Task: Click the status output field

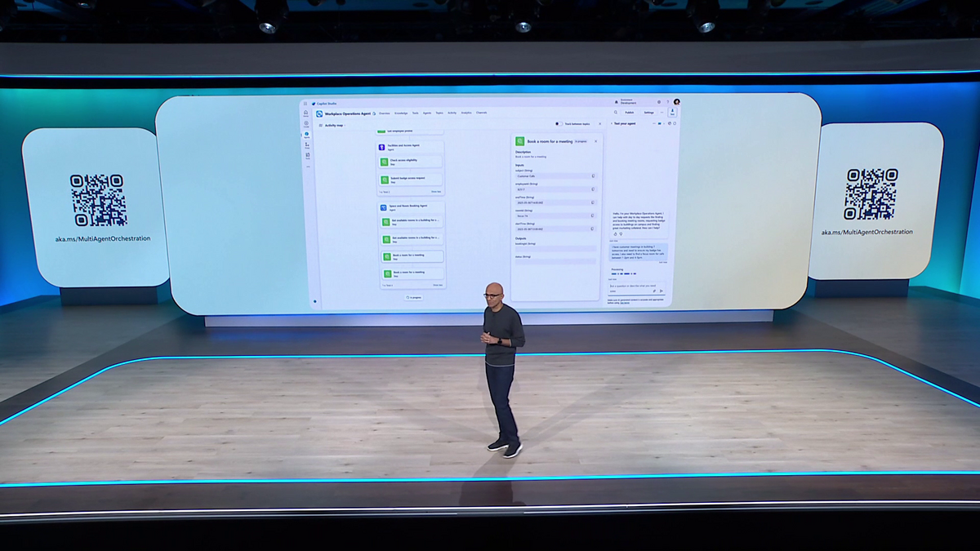Action: point(555,261)
